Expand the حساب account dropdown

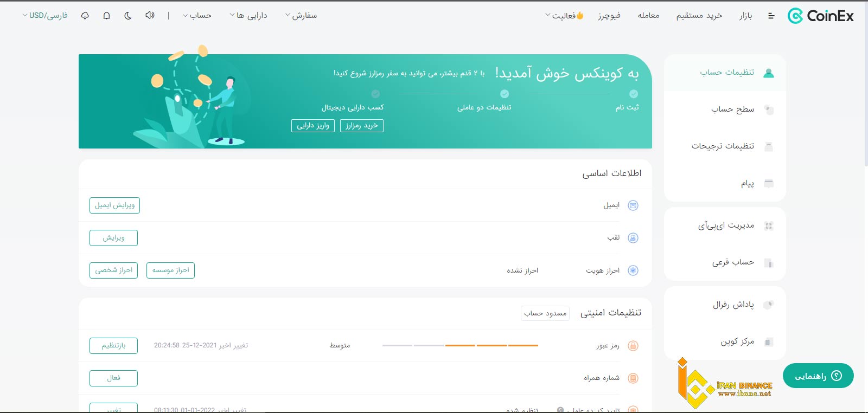click(197, 16)
